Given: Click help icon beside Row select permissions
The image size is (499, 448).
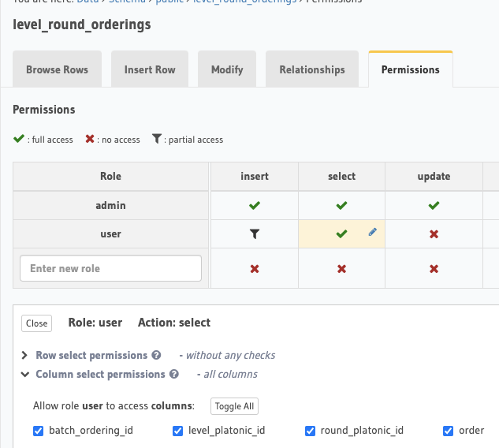Looking at the screenshot, I should pos(156,356).
